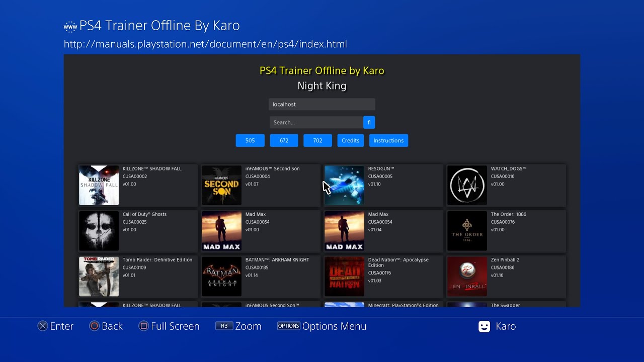
Task: Click 'Zen Pinball 2' title text
Action: (505, 260)
